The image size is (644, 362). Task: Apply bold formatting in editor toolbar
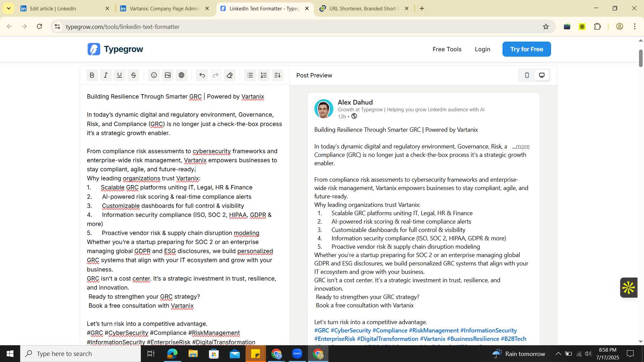click(92, 75)
